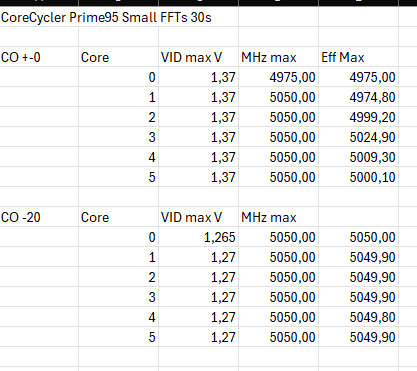
Task: Click the MHz max header in CO -20 table
Action: tap(278, 217)
